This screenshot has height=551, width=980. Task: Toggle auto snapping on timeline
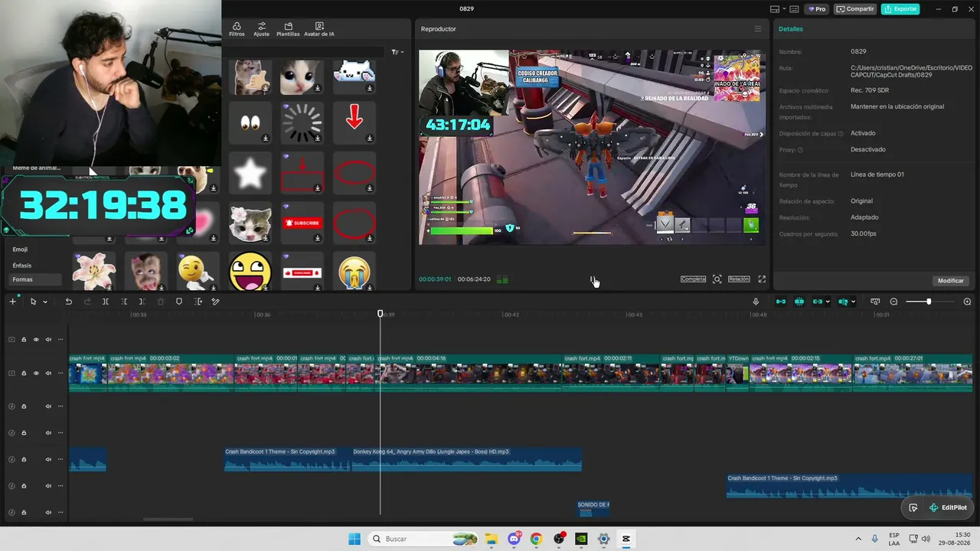click(x=799, y=302)
